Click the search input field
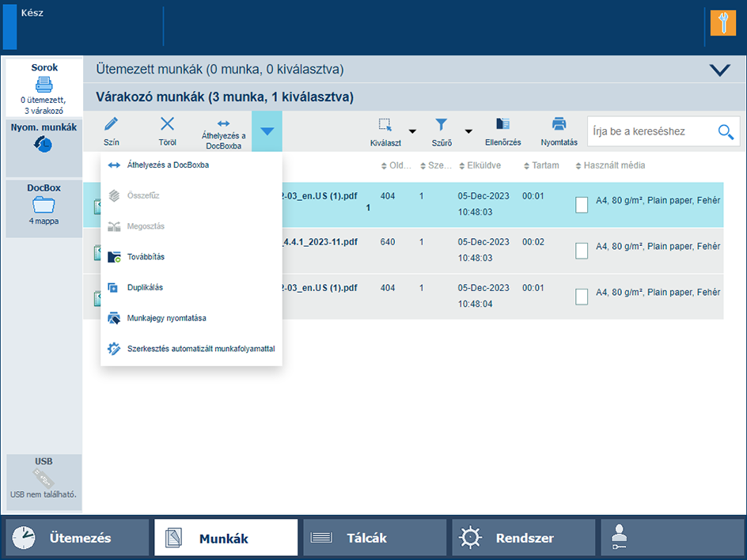This screenshot has width=747, height=560. point(650,131)
